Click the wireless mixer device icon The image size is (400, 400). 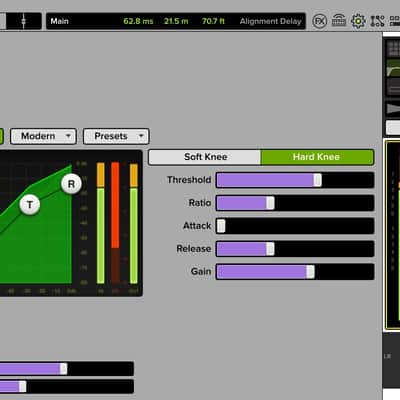339,21
